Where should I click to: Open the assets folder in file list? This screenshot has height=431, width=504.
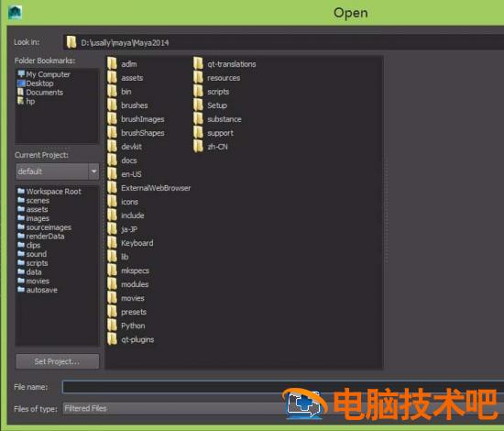click(126, 78)
